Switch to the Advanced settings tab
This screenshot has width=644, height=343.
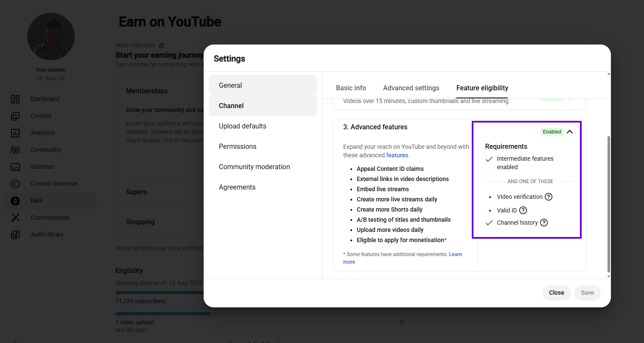coord(411,88)
